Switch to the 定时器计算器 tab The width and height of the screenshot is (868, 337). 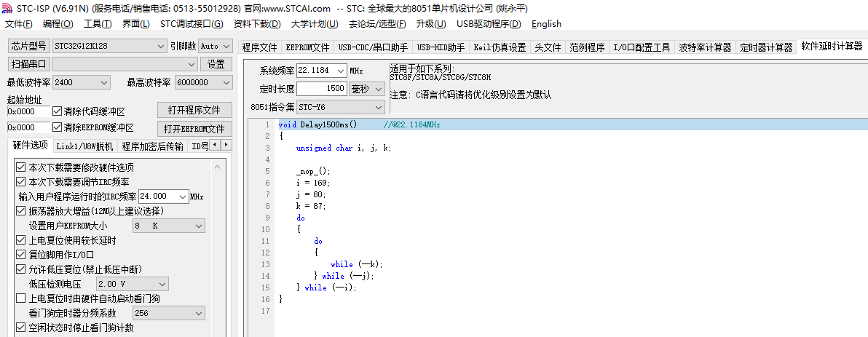click(x=766, y=47)
